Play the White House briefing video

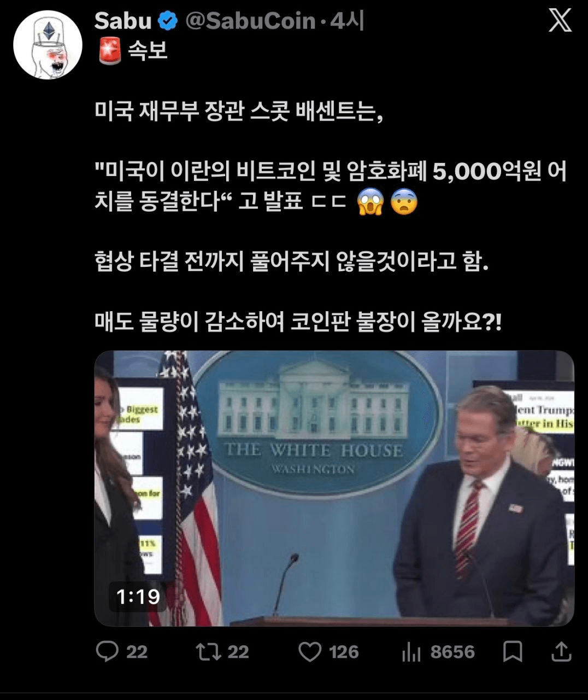(x=334, y=488)
